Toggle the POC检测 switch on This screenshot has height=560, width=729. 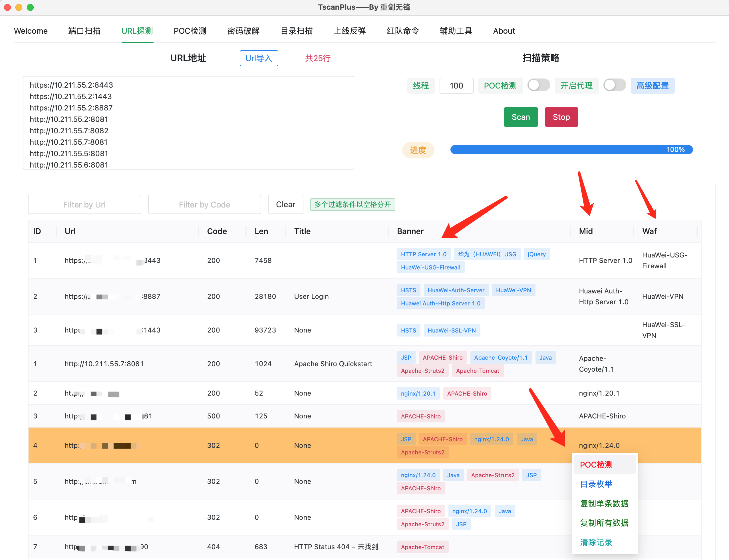[x=538, y=85]
